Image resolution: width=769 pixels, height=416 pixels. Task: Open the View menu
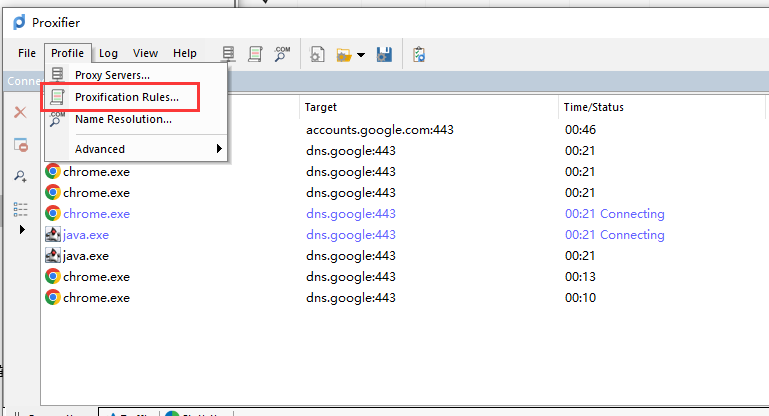145,53
